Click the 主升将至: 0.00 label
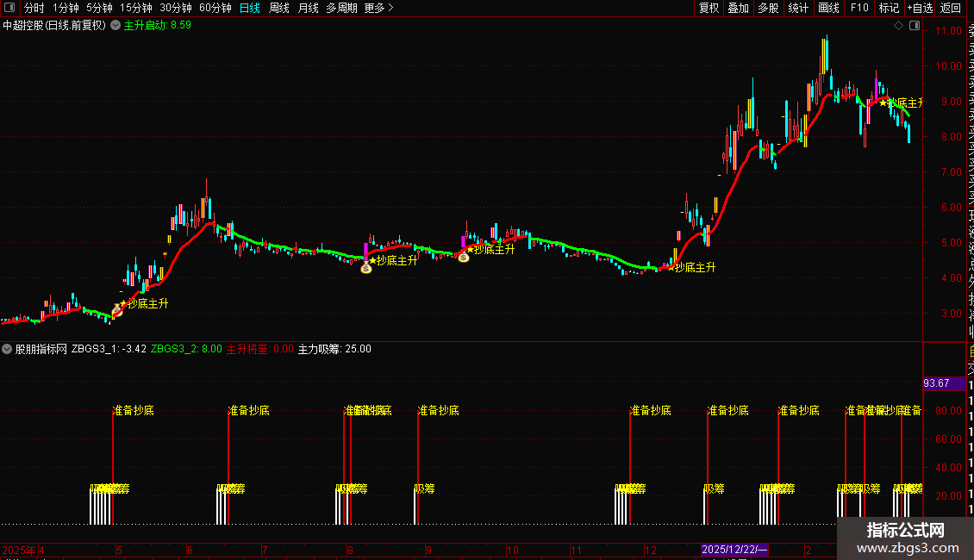 tap(259, 349)
